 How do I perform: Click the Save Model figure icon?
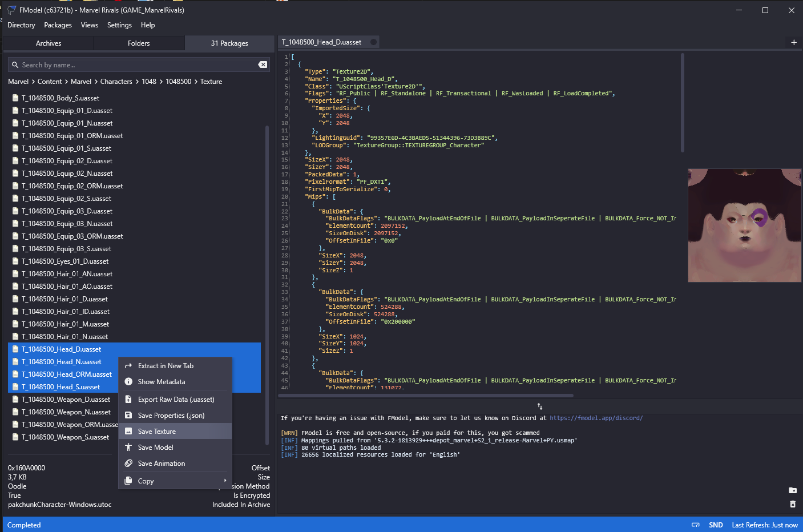tap(128, 448)
